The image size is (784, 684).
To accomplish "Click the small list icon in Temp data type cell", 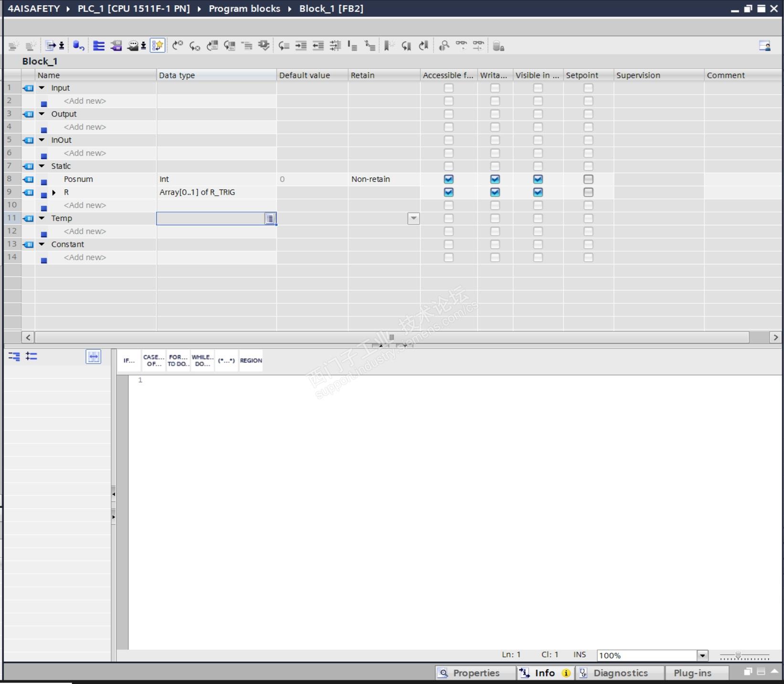I will coord(270,219).
